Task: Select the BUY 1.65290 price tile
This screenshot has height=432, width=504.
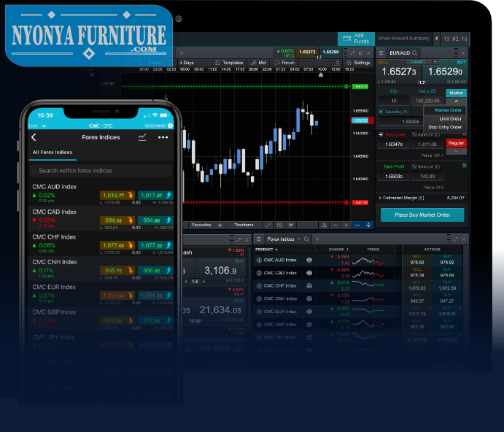Action: 445,72
